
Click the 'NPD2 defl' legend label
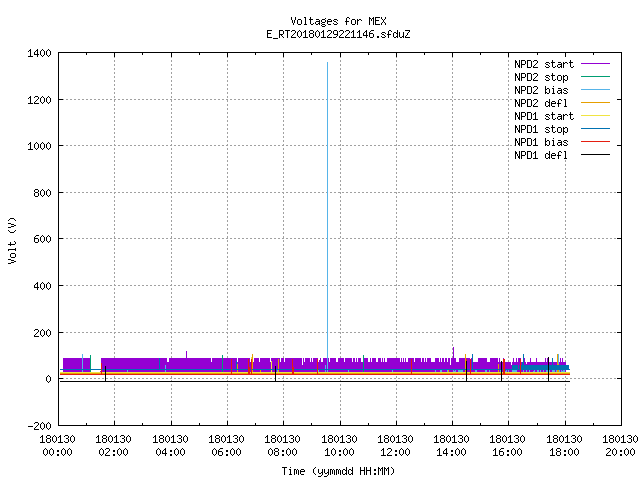pyautogui.click(x=541, y=103)
